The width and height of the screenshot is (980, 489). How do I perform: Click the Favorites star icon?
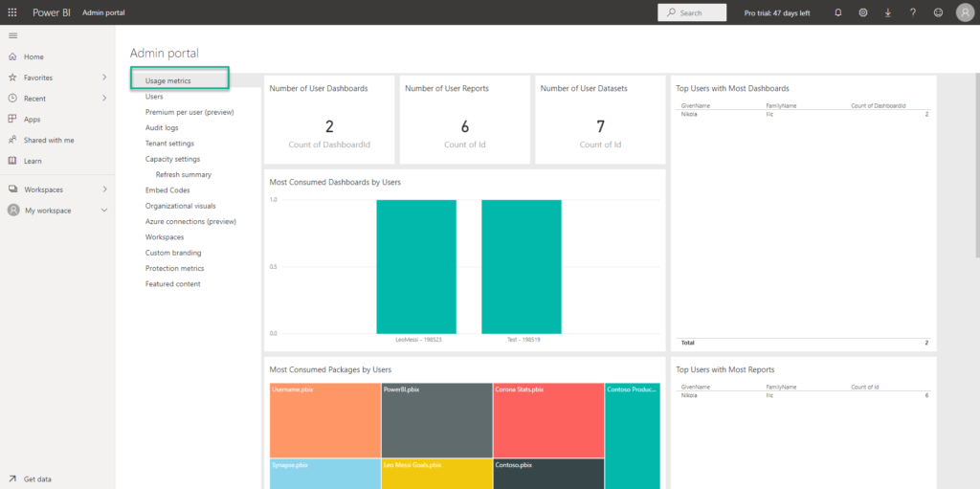[12, 78]
